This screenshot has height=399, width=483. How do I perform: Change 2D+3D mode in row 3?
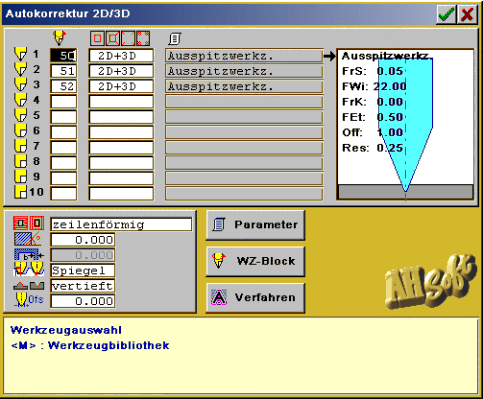click(x=121, y=87)
